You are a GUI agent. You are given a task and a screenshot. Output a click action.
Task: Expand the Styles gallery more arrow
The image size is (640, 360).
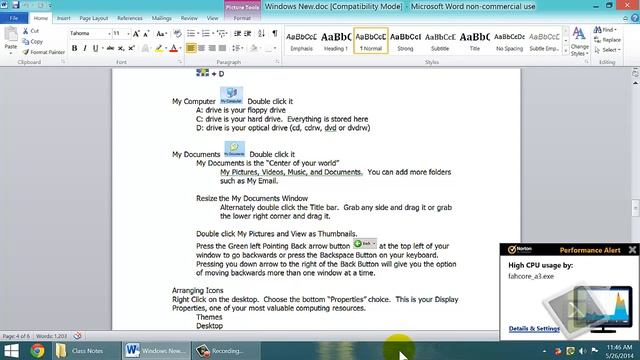[x=566, y=51]
